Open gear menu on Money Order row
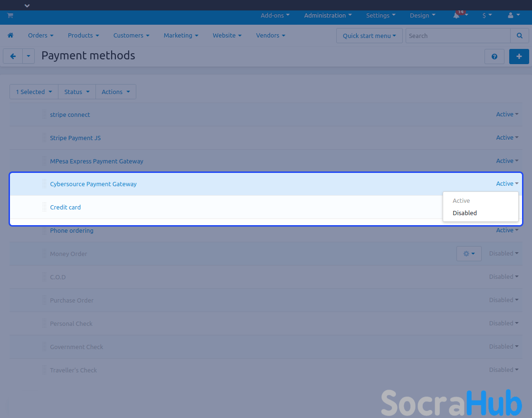Viewport: 532px width, 418px height. tap(469, 254)
